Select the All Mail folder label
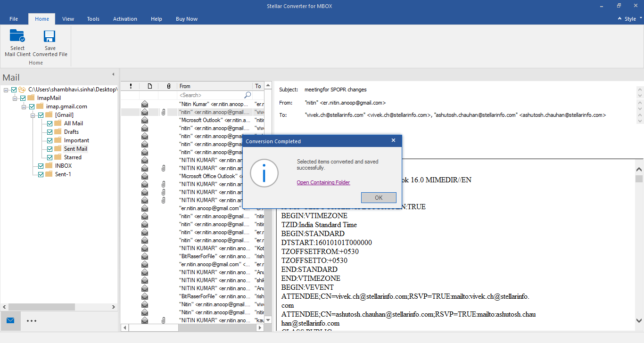This screenshot has width=644, height=343. pyautogui.click(x=74, y=123)
